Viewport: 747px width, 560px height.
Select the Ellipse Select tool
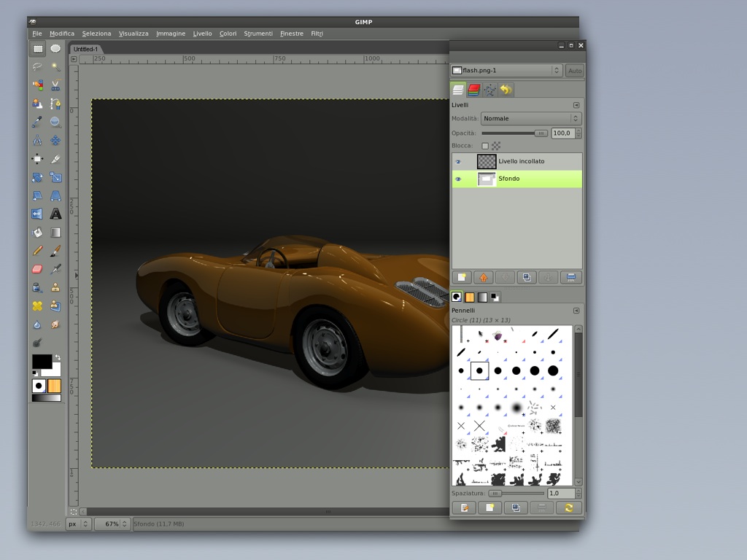click(x=55, y=49)
